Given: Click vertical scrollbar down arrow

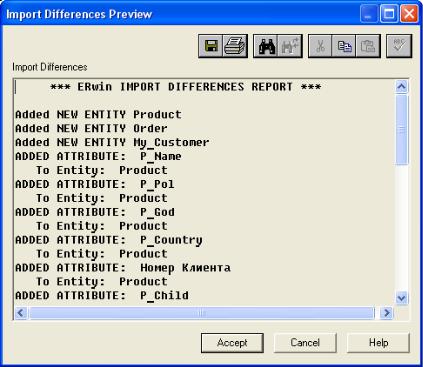Looking at the screenshot, I should click(x=401, y=298).
